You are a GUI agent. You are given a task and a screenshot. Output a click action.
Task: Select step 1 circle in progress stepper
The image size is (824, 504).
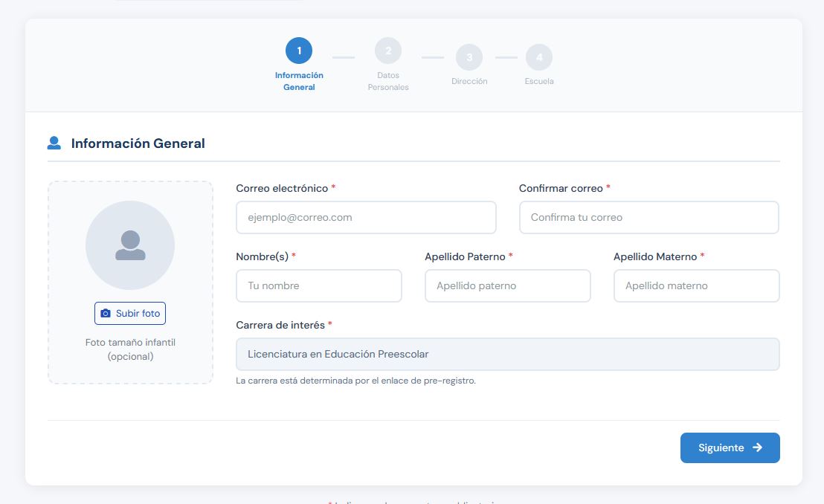tap(299, 51)
